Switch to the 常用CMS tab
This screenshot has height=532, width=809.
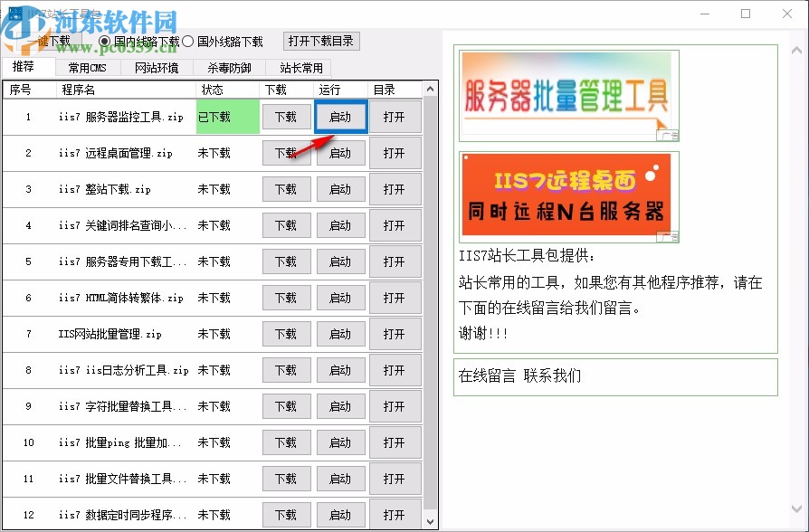click(87, 66)
